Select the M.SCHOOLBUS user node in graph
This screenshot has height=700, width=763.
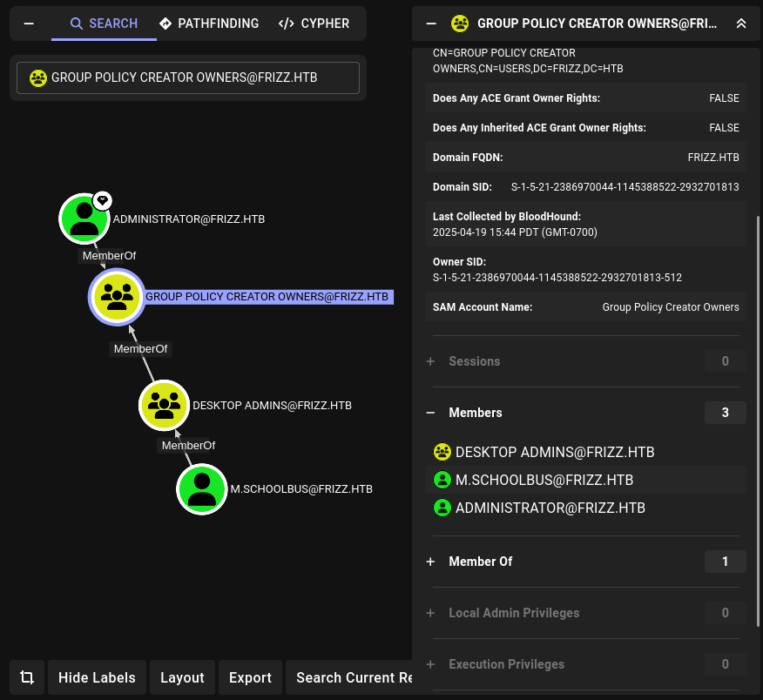click(x=201, y=488)
